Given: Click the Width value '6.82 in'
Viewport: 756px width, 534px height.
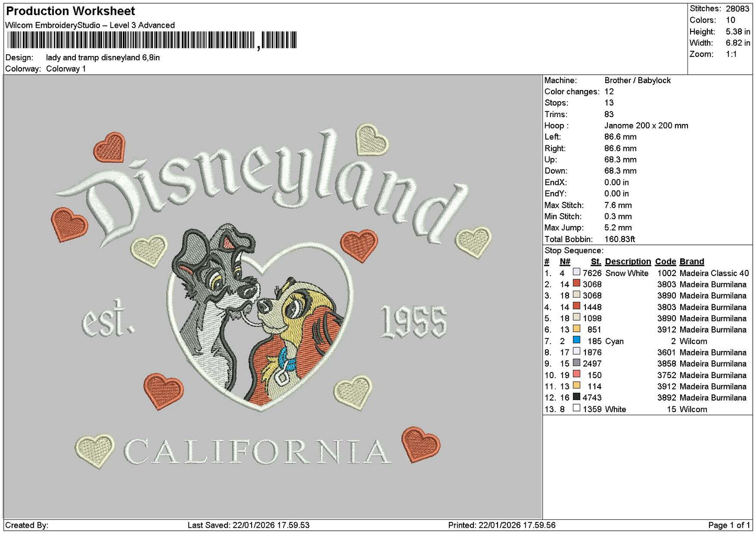Looking at the screenshot, I should [738, 43].
